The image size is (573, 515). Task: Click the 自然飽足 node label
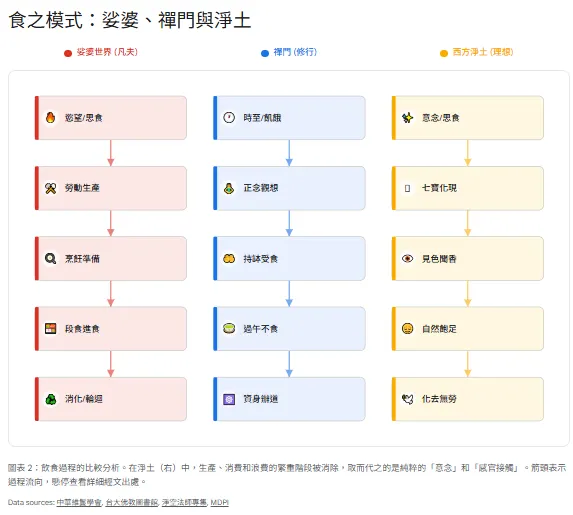pyautogui.click(x=439, y=329)
